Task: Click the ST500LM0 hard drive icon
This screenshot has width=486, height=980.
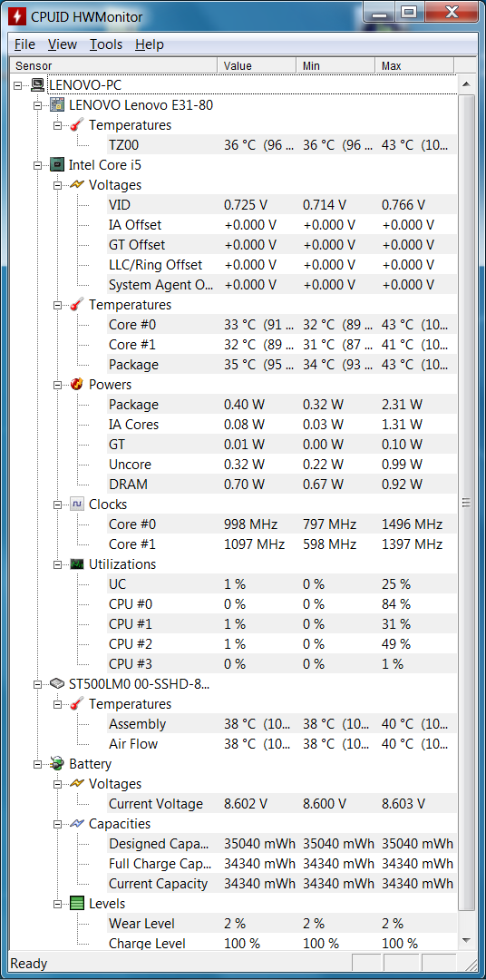Action: click(57, 684)
